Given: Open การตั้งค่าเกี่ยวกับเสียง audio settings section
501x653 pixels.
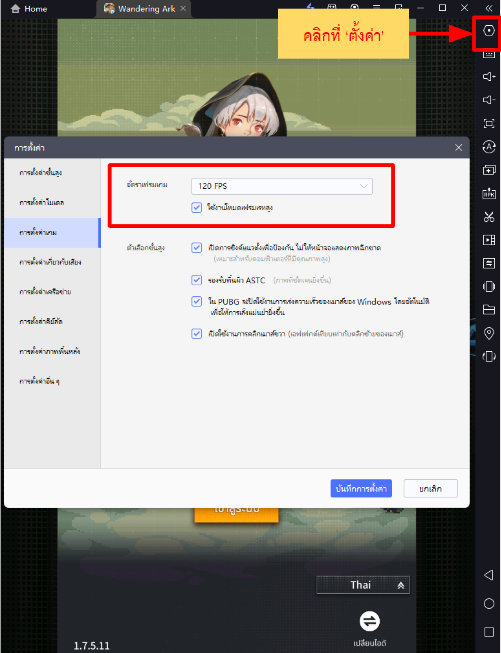Looking at the screenshot, I should [x=52, y=262].
